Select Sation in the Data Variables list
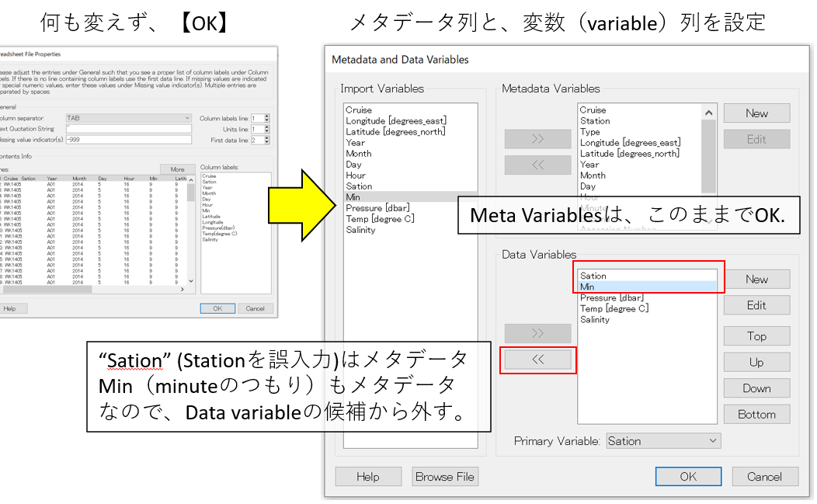This screenshot has width=817, height=504. point(648,276)
